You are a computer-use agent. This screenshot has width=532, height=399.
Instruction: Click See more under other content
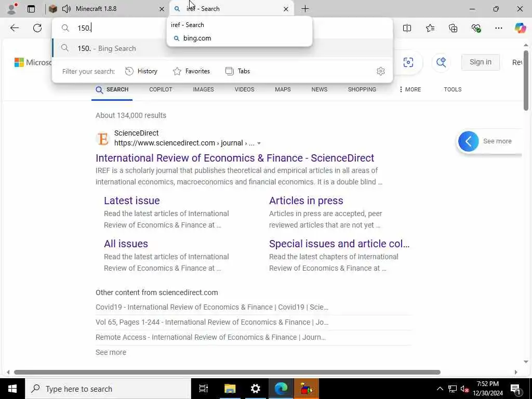(x=111, y=352)
